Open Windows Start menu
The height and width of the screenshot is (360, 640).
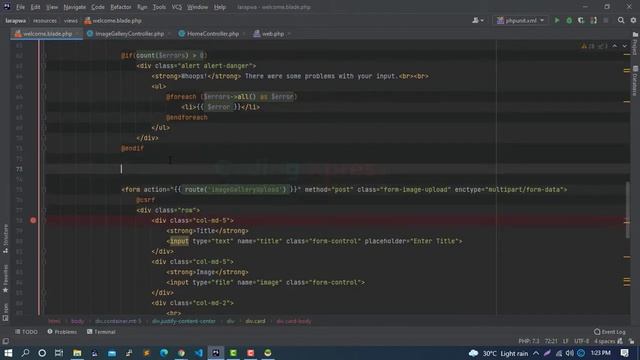[x=8, y=353]
